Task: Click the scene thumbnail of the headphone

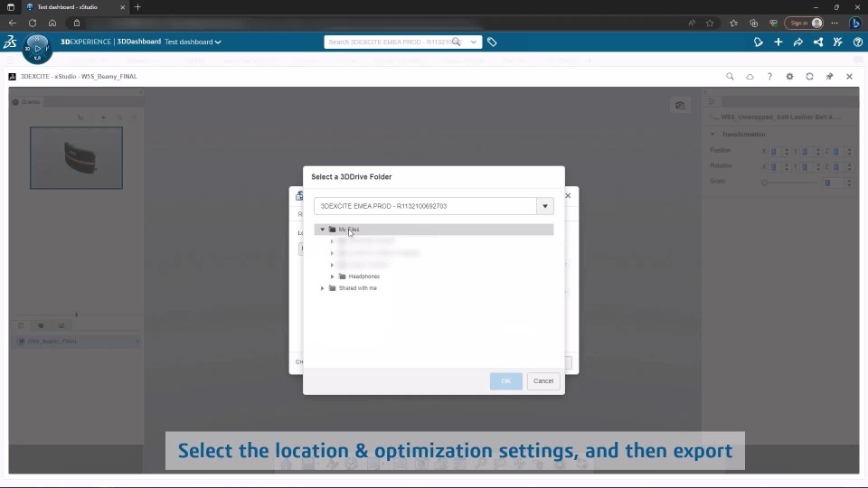Action: [76, 157]
